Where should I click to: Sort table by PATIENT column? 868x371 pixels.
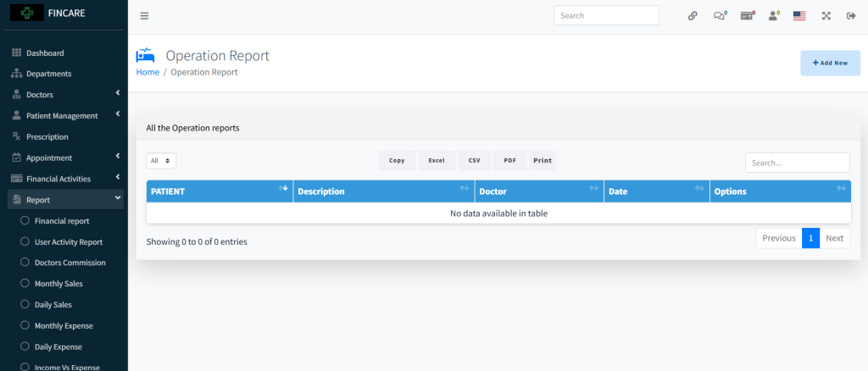pyautogui.click(x=220, y=191)
